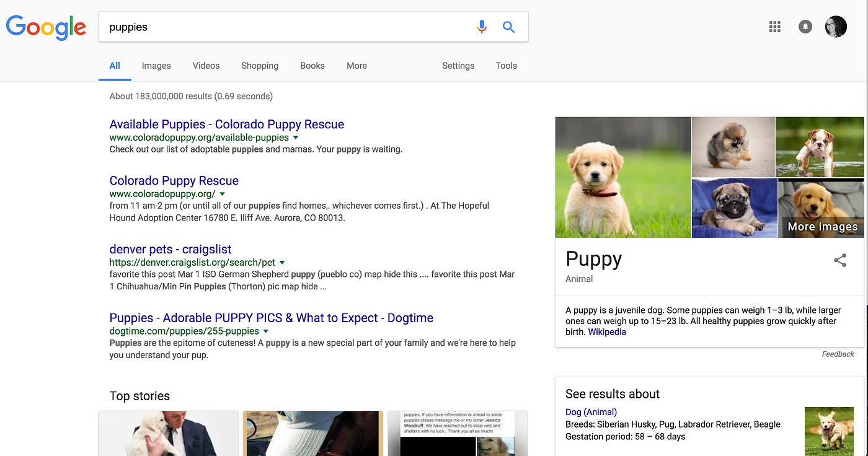Viewport: 868px width, 456px height.
Task: Open the bulldog puppy in water image
Action: click(x=820, y=147)
